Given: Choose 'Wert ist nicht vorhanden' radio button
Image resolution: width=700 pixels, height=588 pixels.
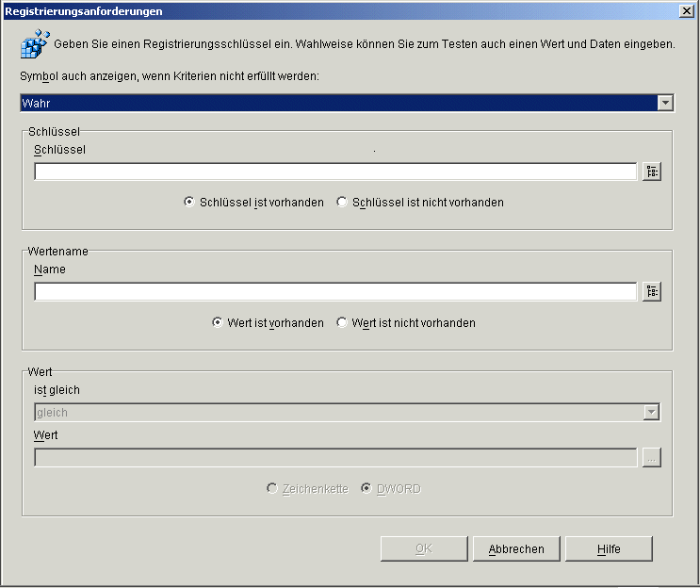Looking at the screenshot, I should 342,323.
